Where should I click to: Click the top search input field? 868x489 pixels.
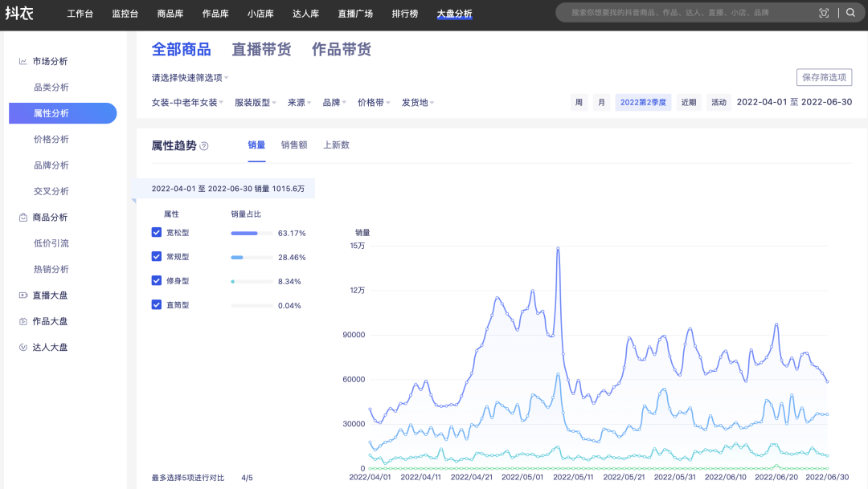(683, 13)
